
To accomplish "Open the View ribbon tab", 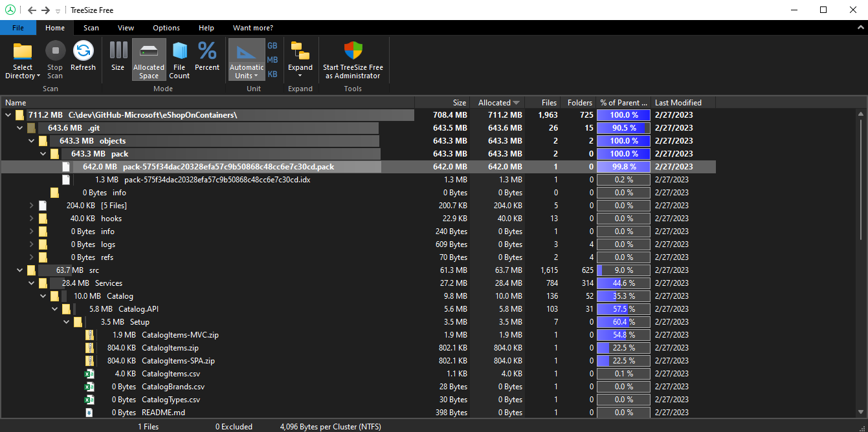I will 126,28.
